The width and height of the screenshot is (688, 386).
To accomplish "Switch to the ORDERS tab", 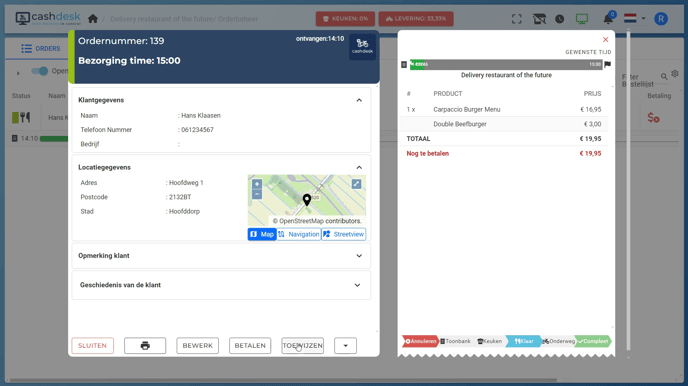I will [x=41, y=48].
